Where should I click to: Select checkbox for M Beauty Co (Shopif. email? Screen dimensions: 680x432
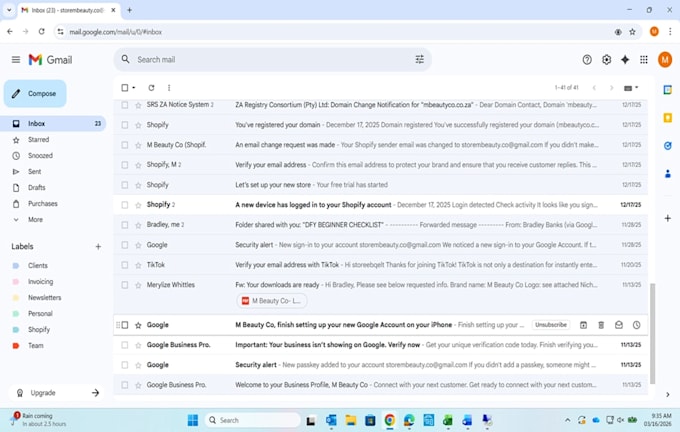coord(125,145)
